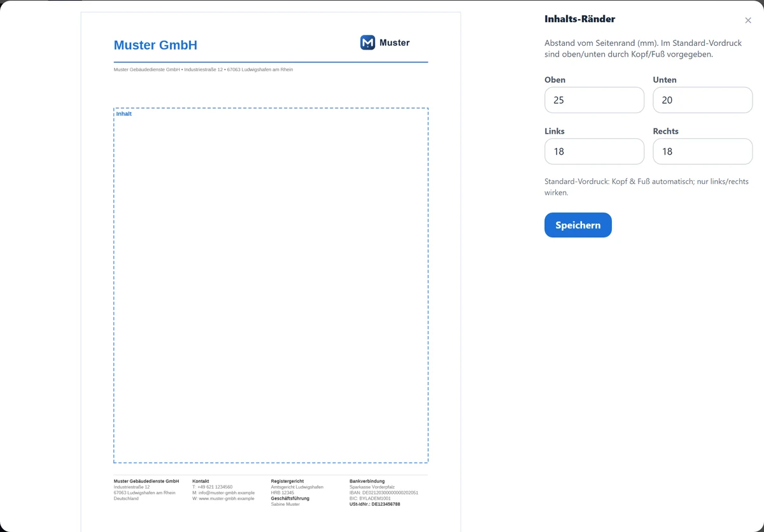Click the "Inhalt" label in the dashed area

tap(124, 114)
